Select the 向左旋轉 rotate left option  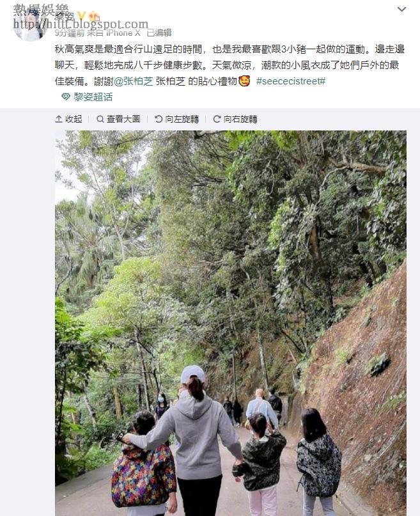(x=182, y=119)
